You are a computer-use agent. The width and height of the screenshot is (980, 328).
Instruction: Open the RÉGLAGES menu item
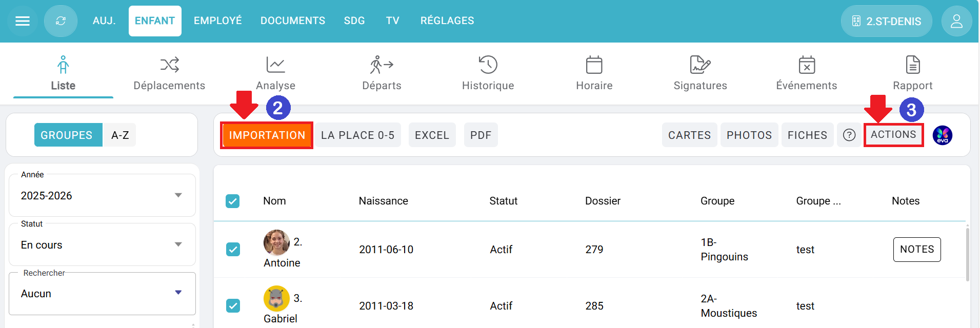447,21
